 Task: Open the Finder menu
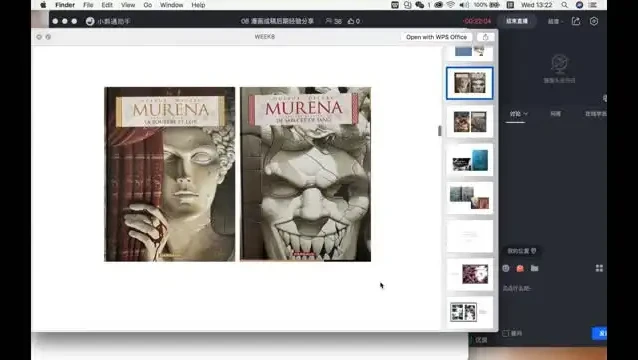click(65, 5)
